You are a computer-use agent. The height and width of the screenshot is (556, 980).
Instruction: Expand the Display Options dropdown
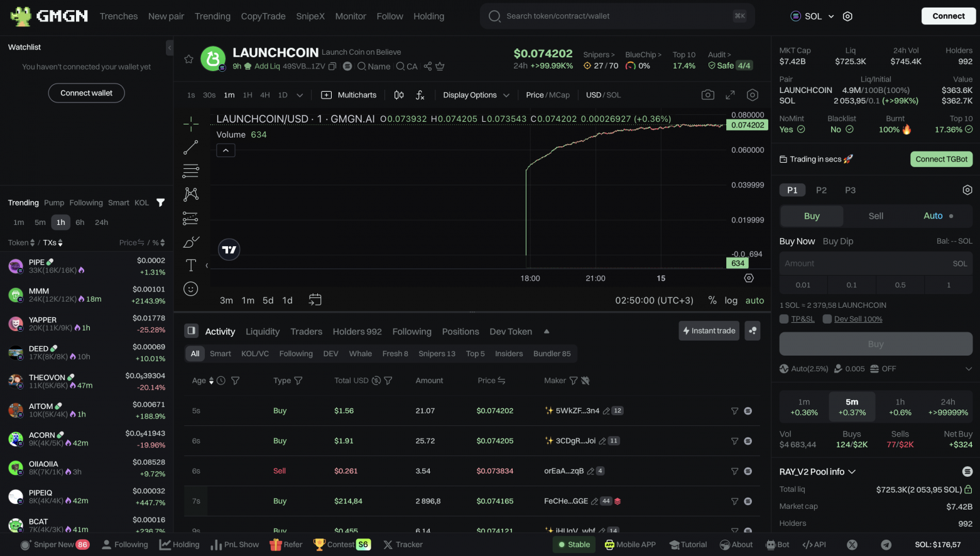coord(476,95)
